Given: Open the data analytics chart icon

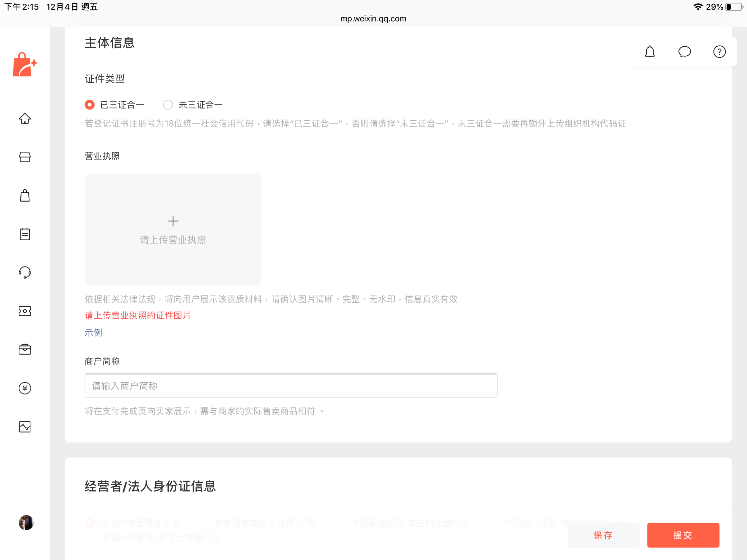Looking at the screenshot, I should tap(25, 427).
